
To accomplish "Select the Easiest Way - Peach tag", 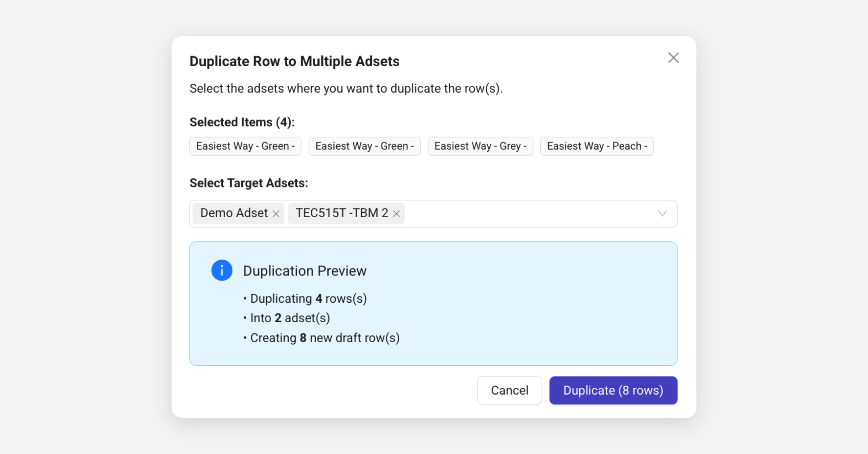I will coord(596,146).
